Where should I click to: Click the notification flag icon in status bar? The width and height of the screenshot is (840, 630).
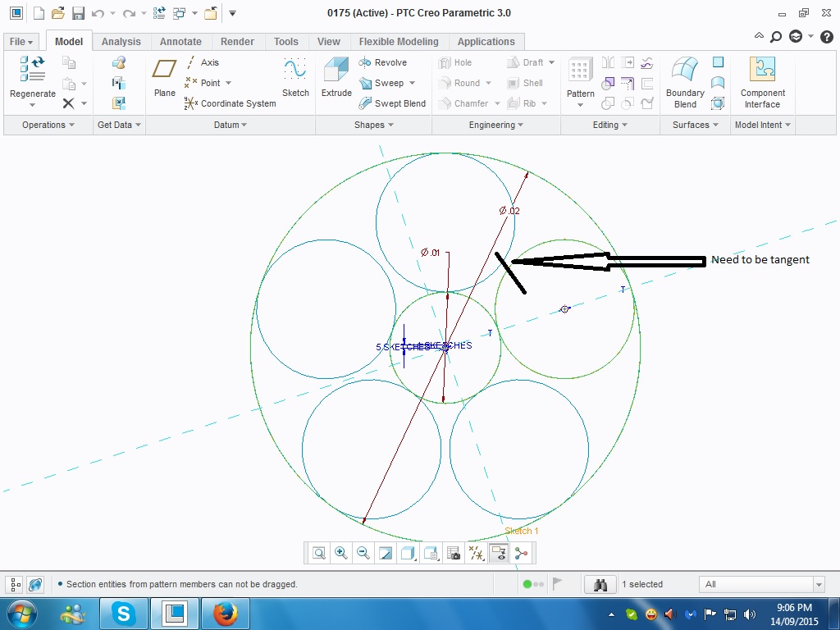[x=557, y=583]
